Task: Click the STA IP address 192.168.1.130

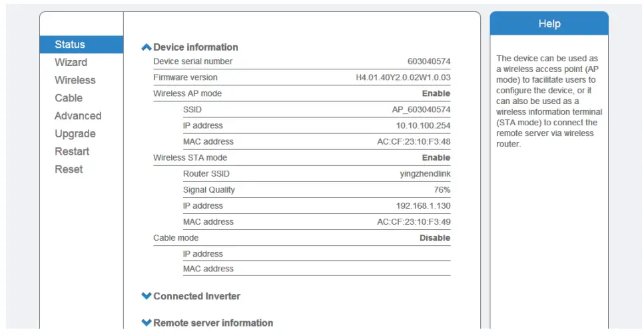Action: tap(423, 205)
